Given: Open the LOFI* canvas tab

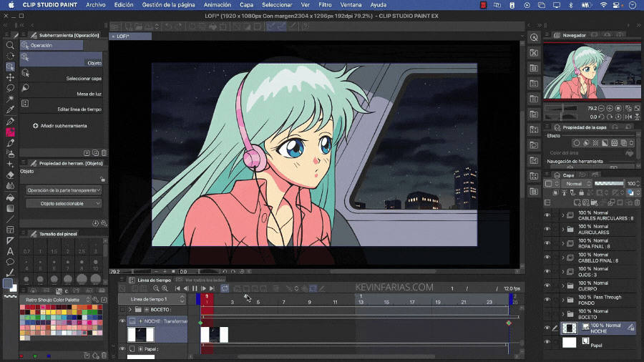Looking at the screenshot, I should pos(131,36).
